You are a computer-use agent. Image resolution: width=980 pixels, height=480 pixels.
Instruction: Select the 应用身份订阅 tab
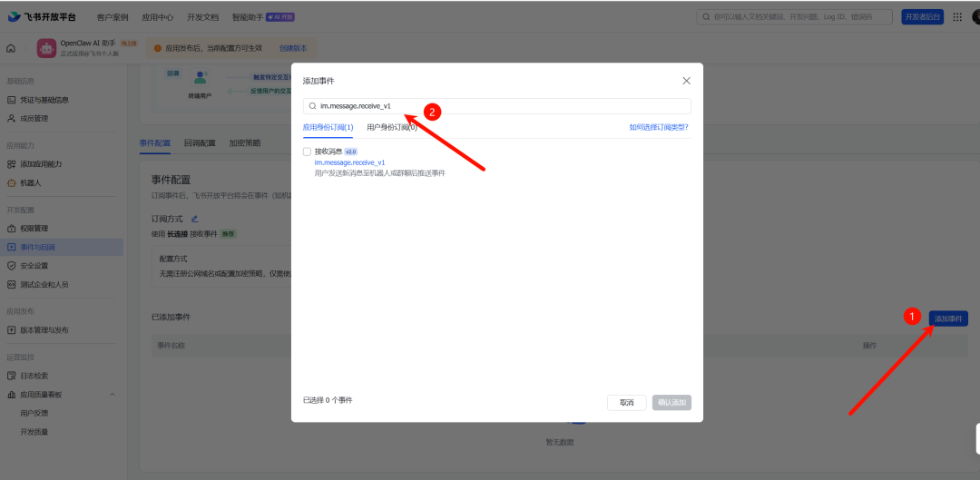tap(328, 128)
